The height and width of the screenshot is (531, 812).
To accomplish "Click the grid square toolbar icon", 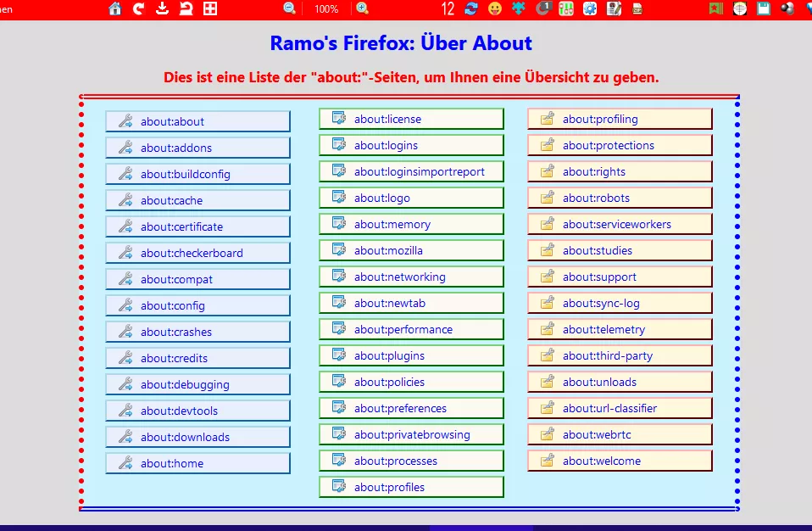I will point(209,8).
